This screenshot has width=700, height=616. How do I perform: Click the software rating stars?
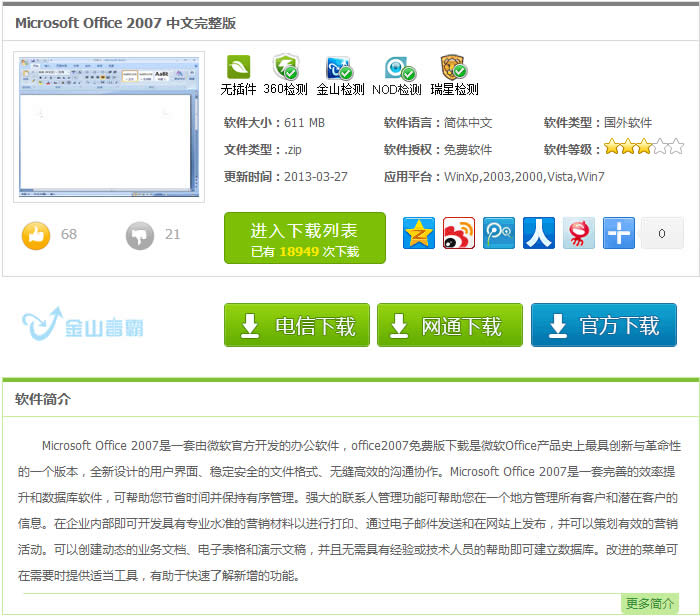tap(644, 146)
